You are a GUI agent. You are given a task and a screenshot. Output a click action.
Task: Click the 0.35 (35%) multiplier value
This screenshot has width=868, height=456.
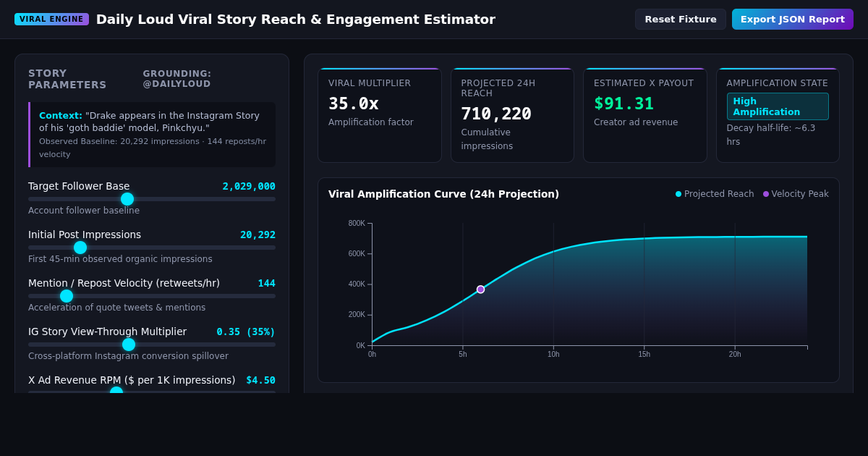coord(246,332)
